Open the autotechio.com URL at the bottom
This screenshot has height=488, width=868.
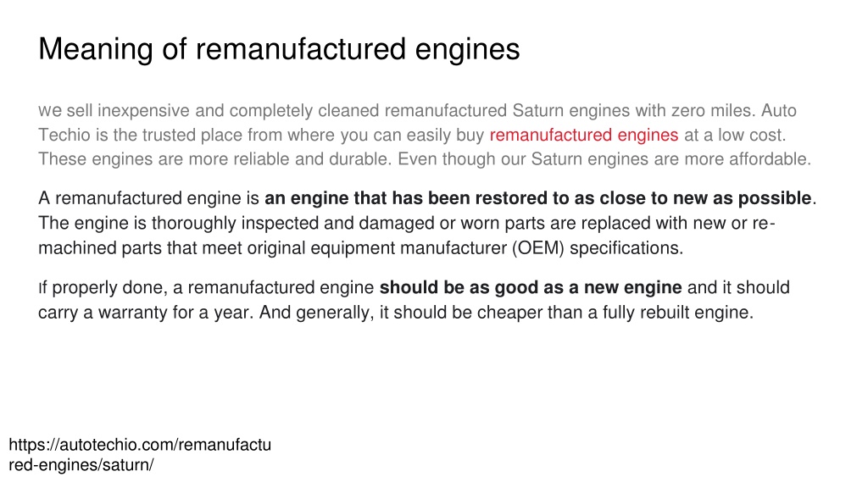[x=140, y=454]
